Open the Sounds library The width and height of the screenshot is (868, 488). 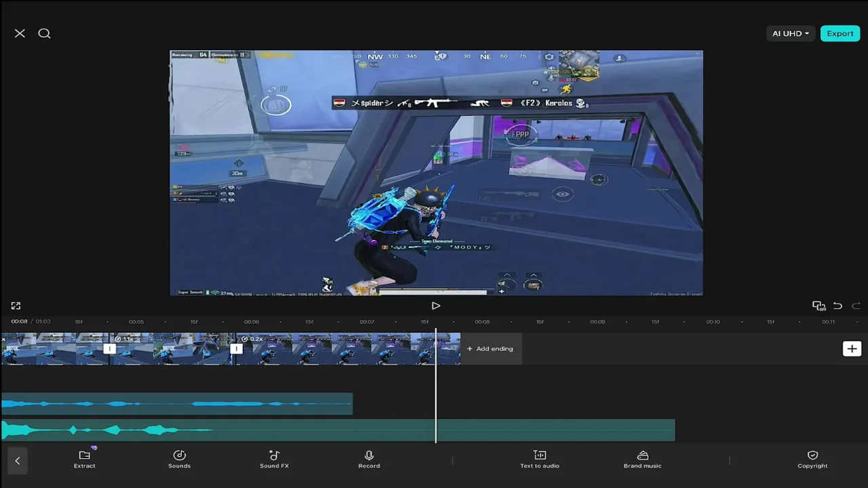pos(179,459)
